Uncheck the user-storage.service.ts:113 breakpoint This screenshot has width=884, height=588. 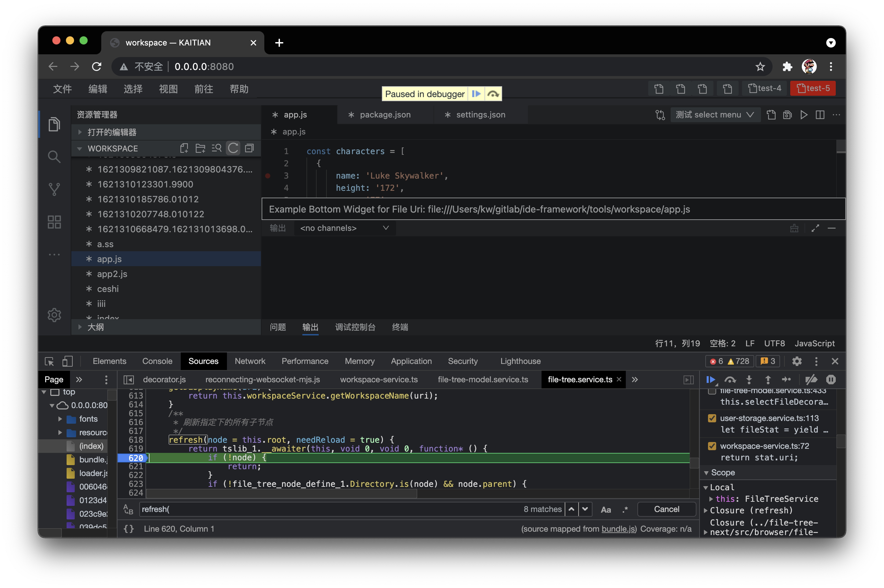tap(712, 418)
